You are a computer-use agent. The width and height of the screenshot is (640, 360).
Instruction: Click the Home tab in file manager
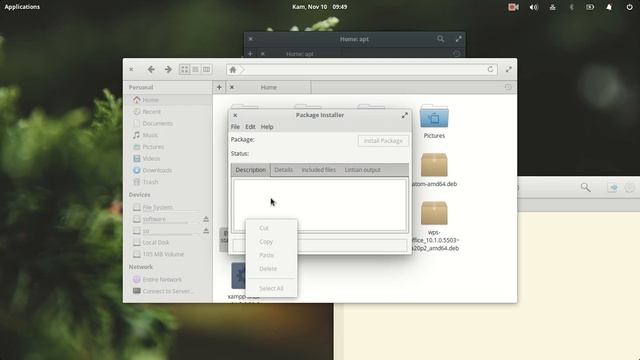click(x=269, y=87)
